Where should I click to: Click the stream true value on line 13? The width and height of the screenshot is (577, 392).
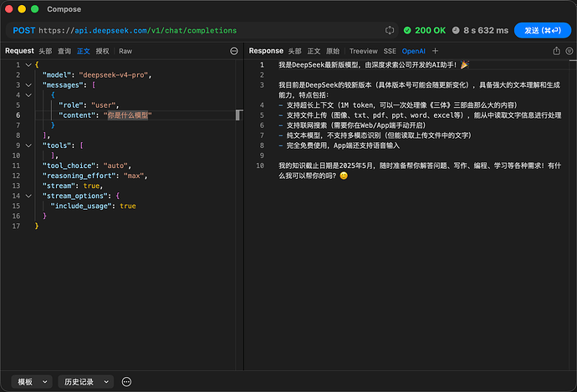point(91,186)
